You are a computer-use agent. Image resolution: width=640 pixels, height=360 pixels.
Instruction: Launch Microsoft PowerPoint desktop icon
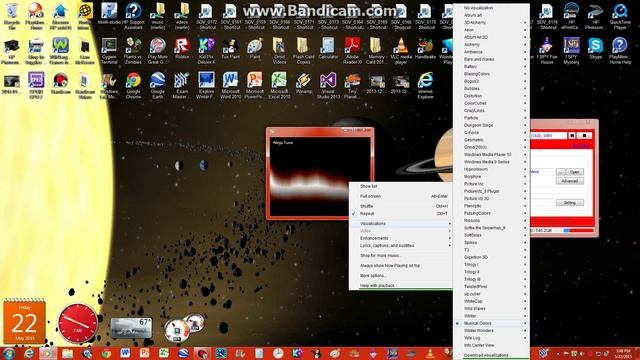click(x=255, y=86)
